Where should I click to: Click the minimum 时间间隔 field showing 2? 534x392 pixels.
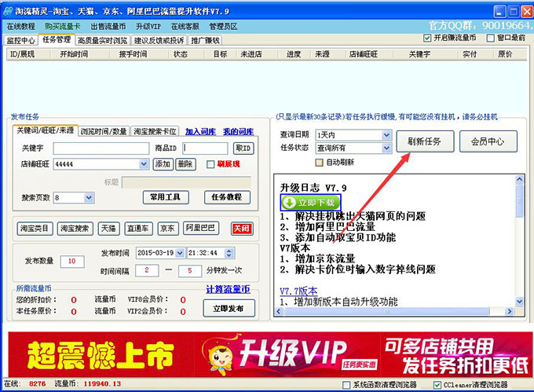[x=147, y=270]
